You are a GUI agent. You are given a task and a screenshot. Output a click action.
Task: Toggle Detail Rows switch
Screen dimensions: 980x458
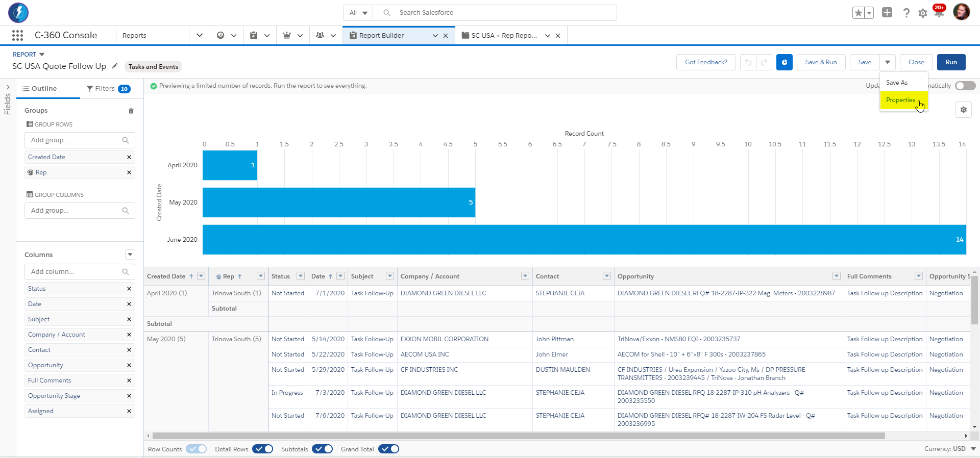pos(263,449)
